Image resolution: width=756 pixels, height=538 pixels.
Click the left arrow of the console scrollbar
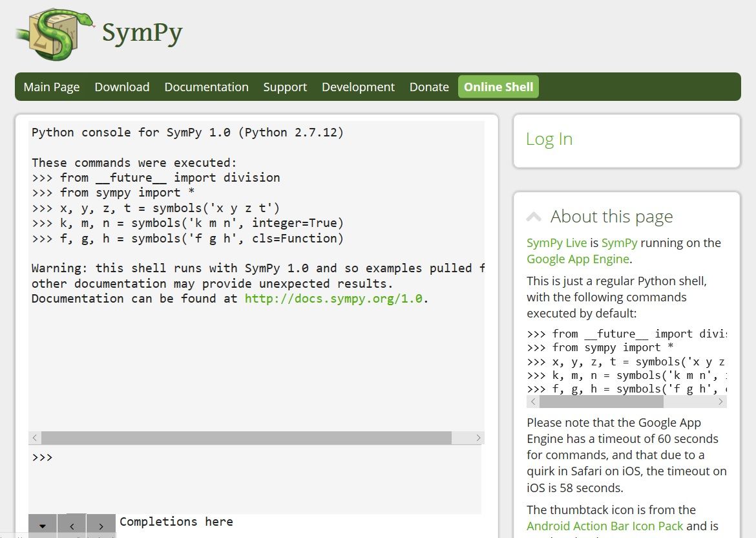(x=34, y=438)
